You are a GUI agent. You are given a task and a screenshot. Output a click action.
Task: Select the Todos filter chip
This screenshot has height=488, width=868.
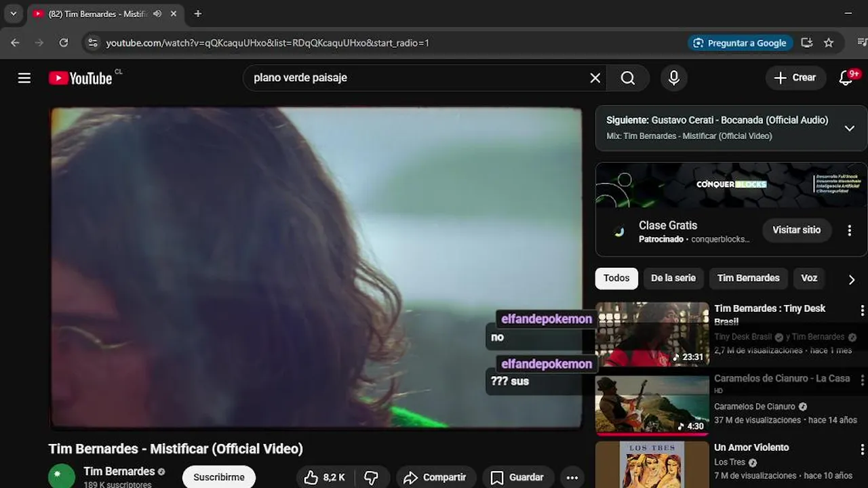pyautogui.click(x=616, y=278)
